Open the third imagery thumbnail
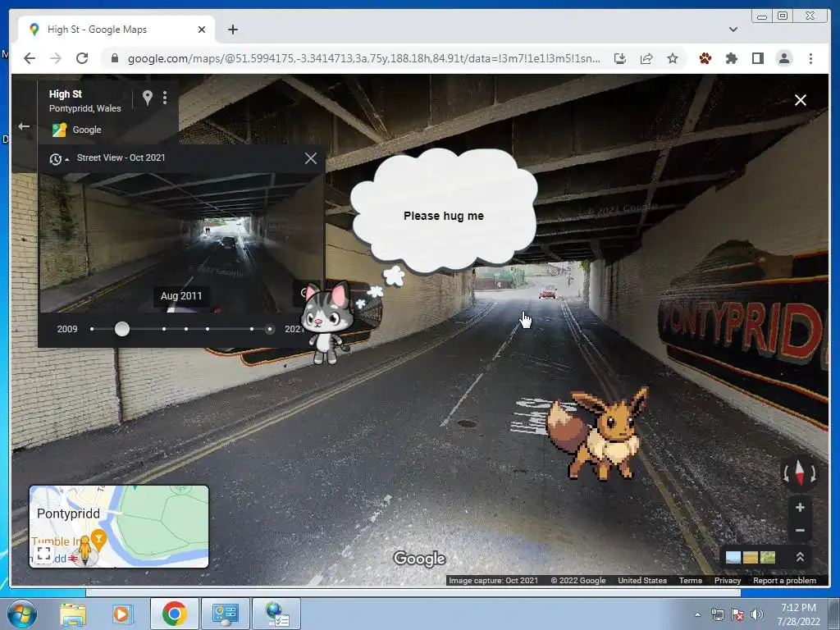 point(767,557)
